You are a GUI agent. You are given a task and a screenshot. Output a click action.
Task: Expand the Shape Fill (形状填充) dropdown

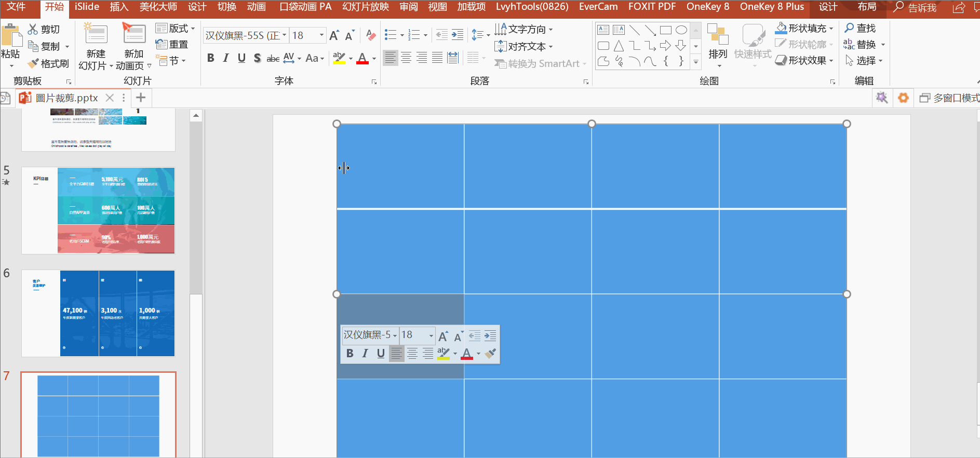(831, 29)
